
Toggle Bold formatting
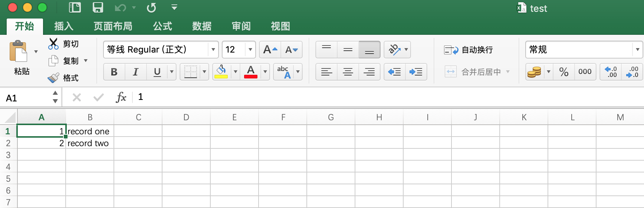(x=114, y=72)
